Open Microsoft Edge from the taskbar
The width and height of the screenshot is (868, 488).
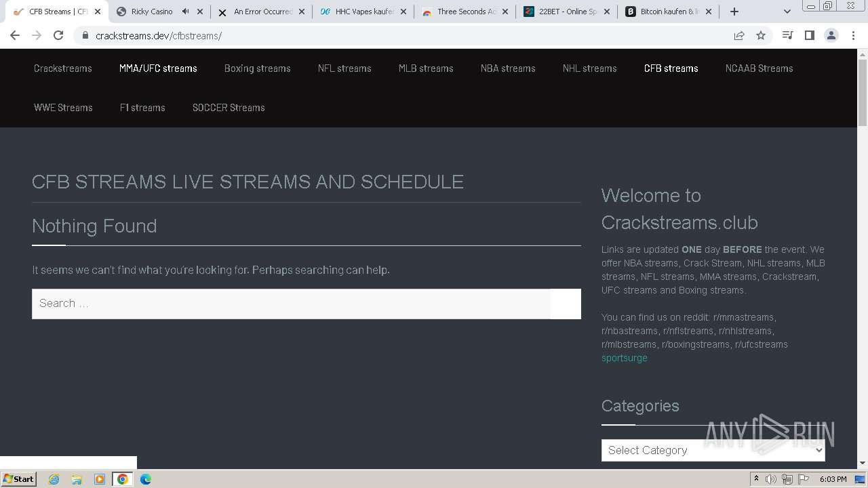[x=146, y=479]
